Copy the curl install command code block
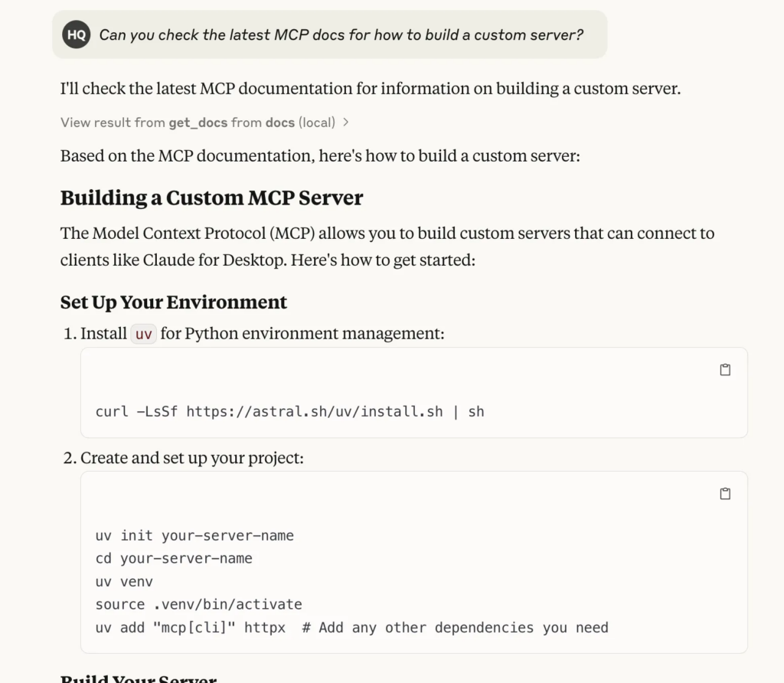The height and width of the screenshot is (683, 784). click(x=725, y=370)
